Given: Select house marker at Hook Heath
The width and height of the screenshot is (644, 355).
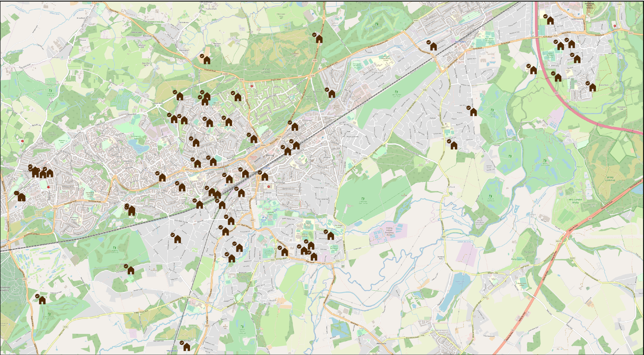Looking at the screenshot, I should point(178,239).
